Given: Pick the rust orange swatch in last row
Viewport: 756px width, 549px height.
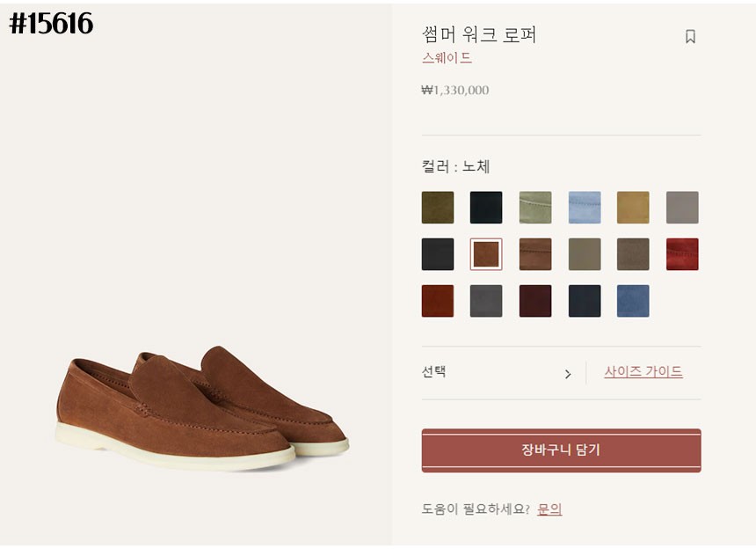Looking at the screenshot, I should [438, 301].
